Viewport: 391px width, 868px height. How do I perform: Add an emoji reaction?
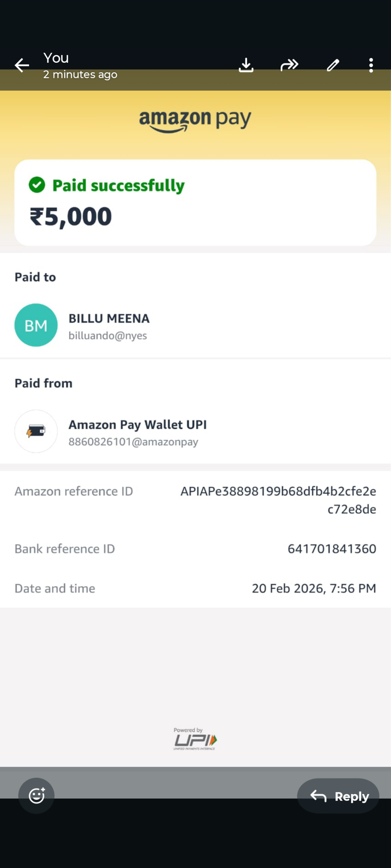click(x=36, y=795)
